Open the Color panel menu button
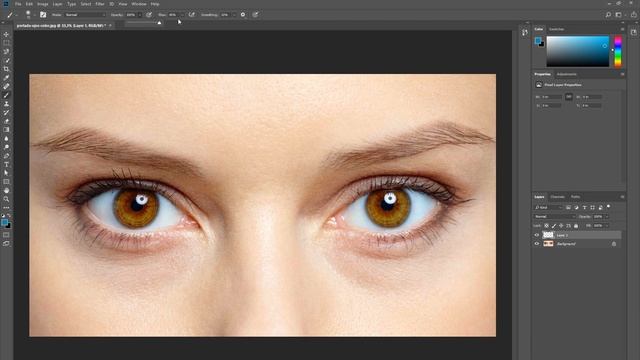This screenshot has height=360, width=640. pos(622,29)
